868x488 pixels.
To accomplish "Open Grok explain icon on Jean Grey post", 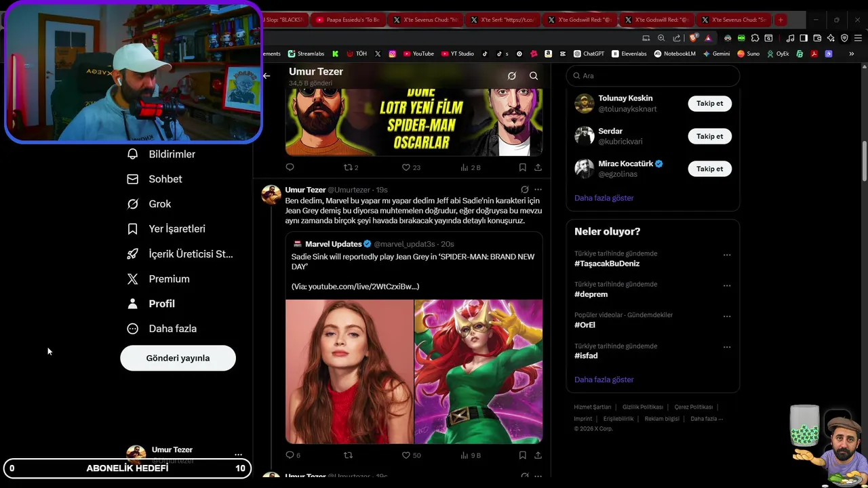I will pos(524,190).
